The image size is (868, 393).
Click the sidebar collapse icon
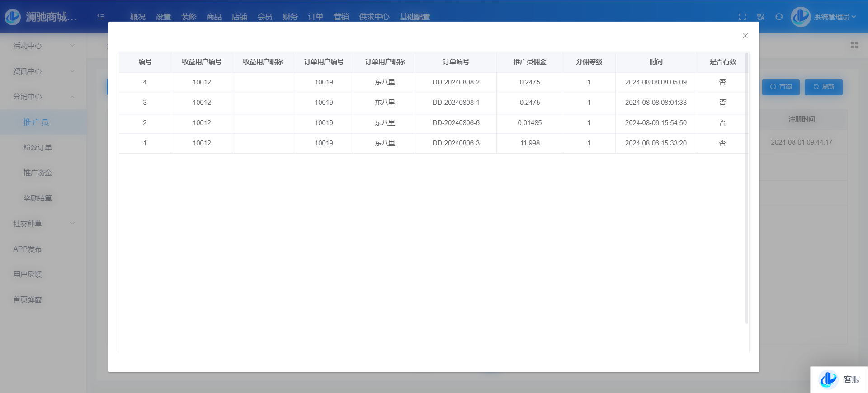coord(101,17)
